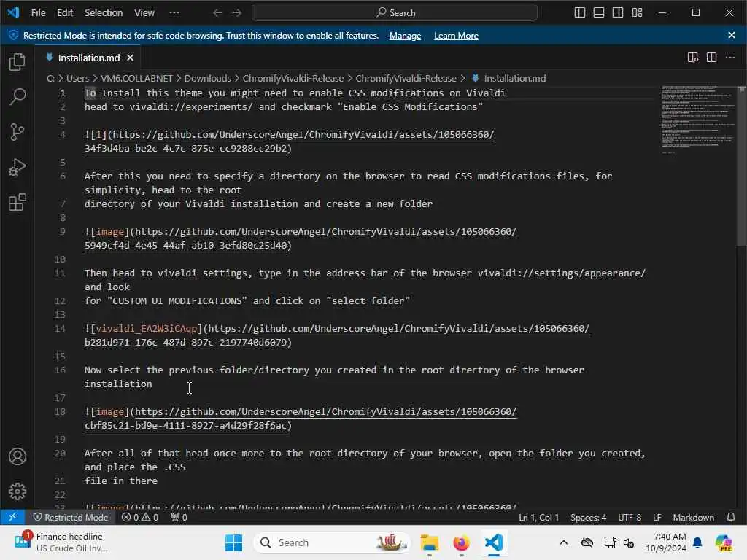747x560 pixels.
Task: Open the github link on line 18
Action: click(326, 412)
